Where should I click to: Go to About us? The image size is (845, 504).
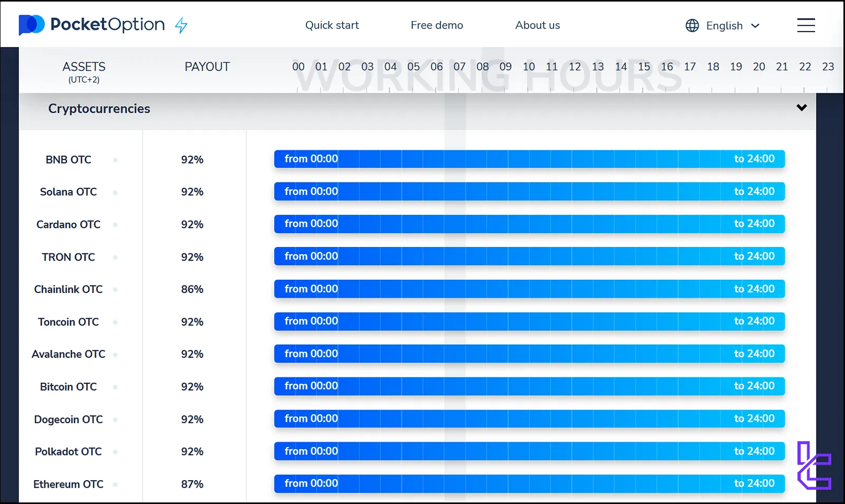[x=538, y=25]
